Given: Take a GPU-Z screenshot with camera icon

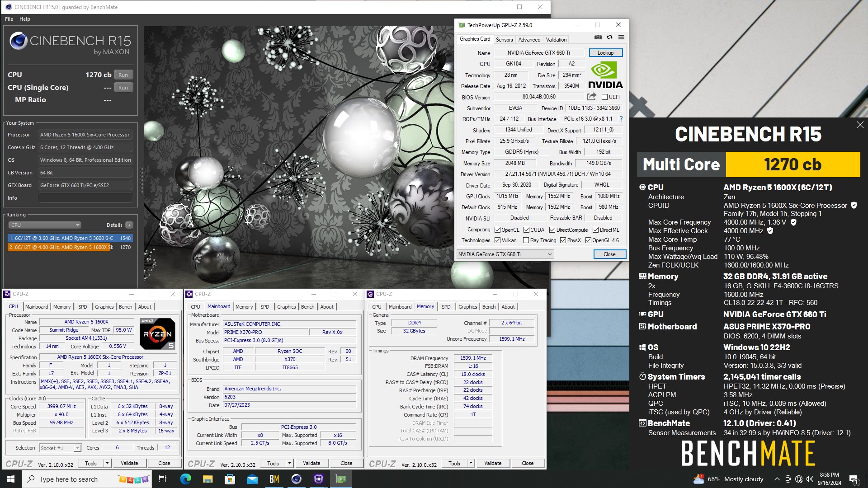Looking at the screenshot, I should [x=598, y=38].
